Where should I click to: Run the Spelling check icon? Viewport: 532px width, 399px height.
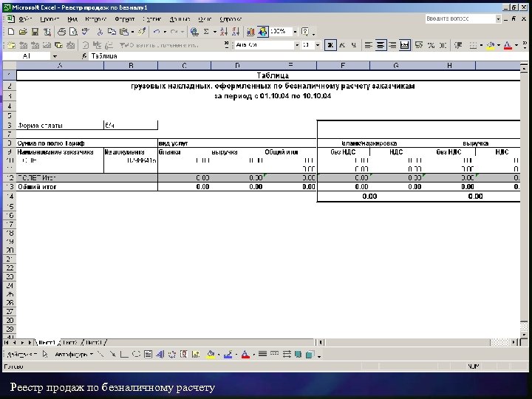86,32
